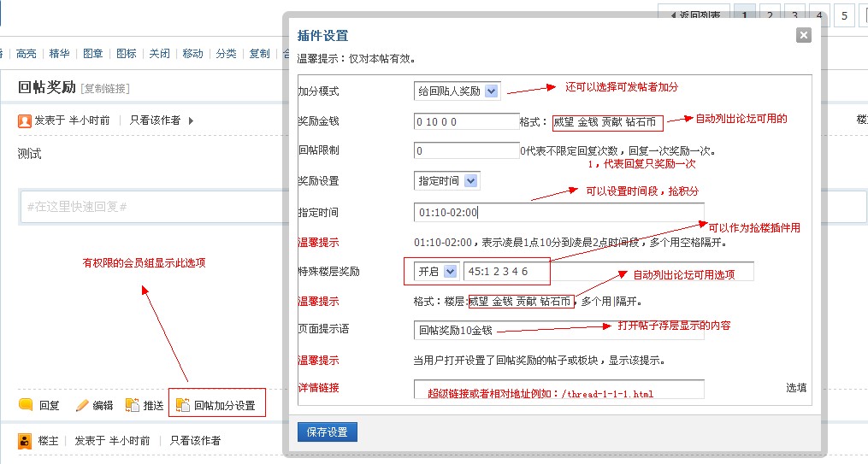Click the 回帖加分设置 icon
Image resolution: width=868 pixels, height=464 pixels.
tap(183, 405)
